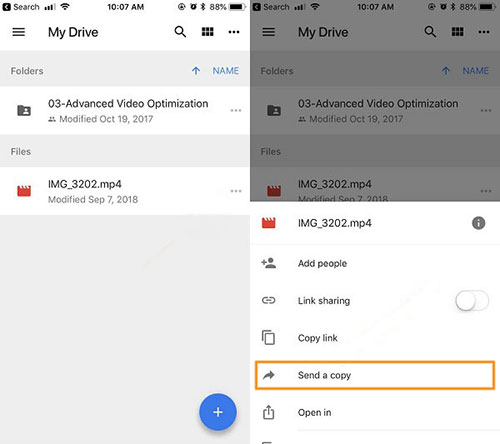Tap search icon in left My Drive screen
This screenshot has height=444, width=500.
click(180, 32)
